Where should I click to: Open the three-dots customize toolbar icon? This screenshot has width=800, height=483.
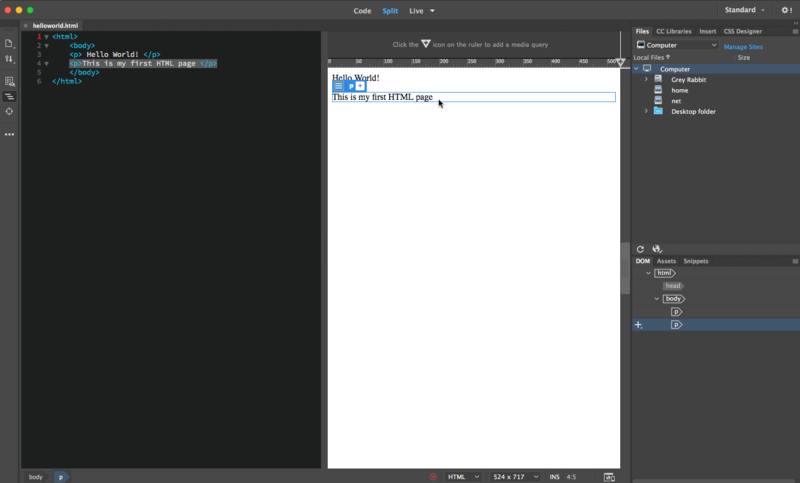point(9,133)
